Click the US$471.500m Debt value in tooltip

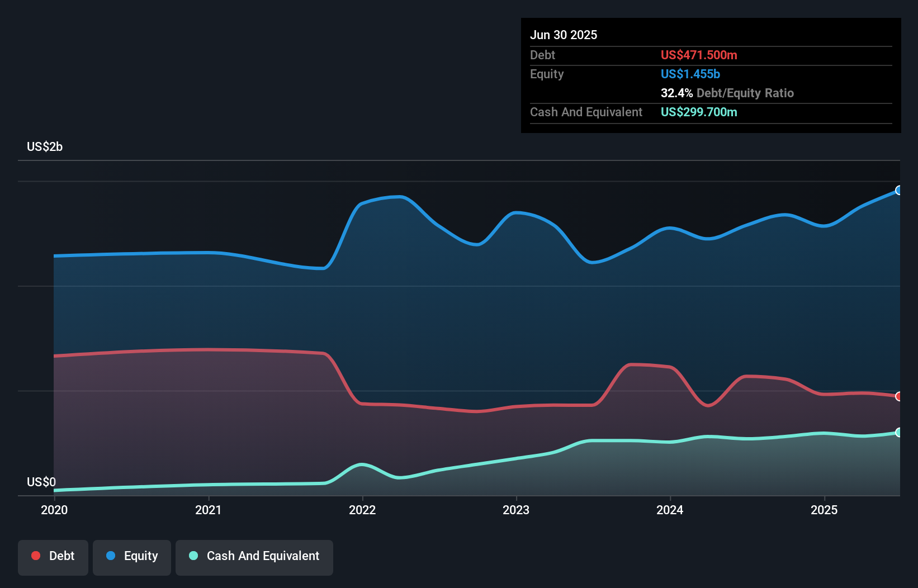(699, 55)
